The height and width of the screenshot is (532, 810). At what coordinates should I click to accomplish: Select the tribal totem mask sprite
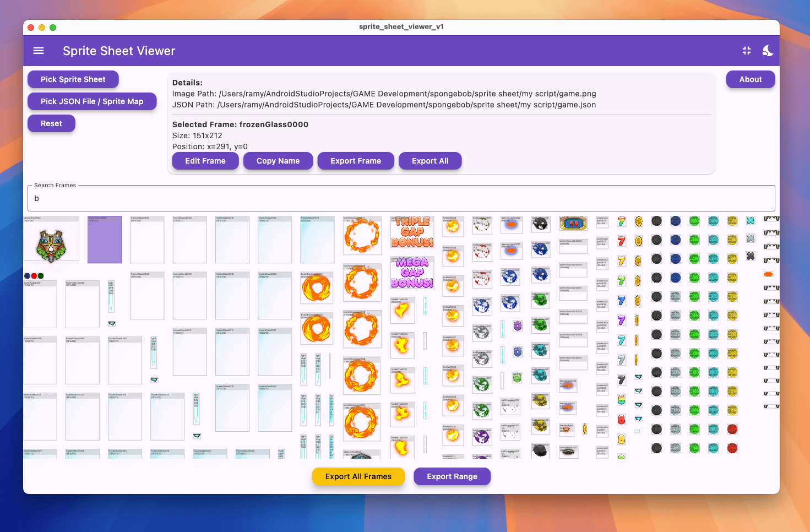(x=51, y=239)
